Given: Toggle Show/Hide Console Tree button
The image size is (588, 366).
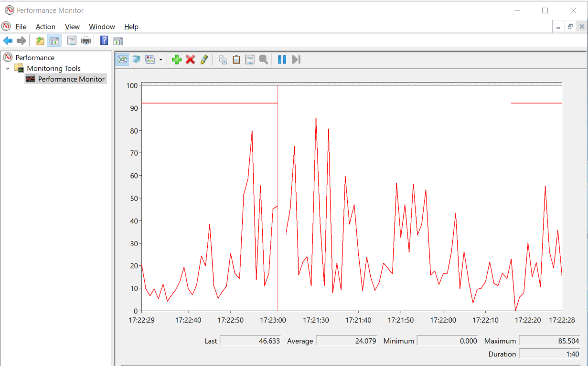Looking at the screenshot, I should pyautogui.click(x=54, y=41).
